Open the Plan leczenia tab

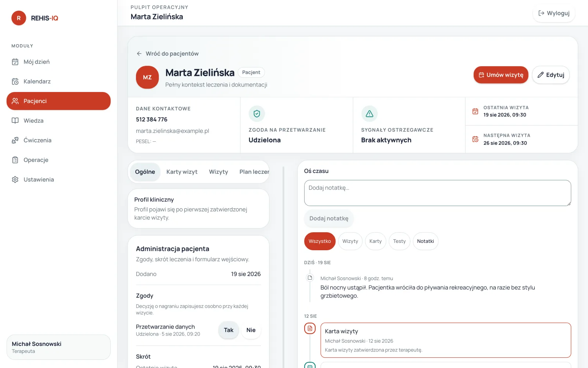(x=254, y=172)
